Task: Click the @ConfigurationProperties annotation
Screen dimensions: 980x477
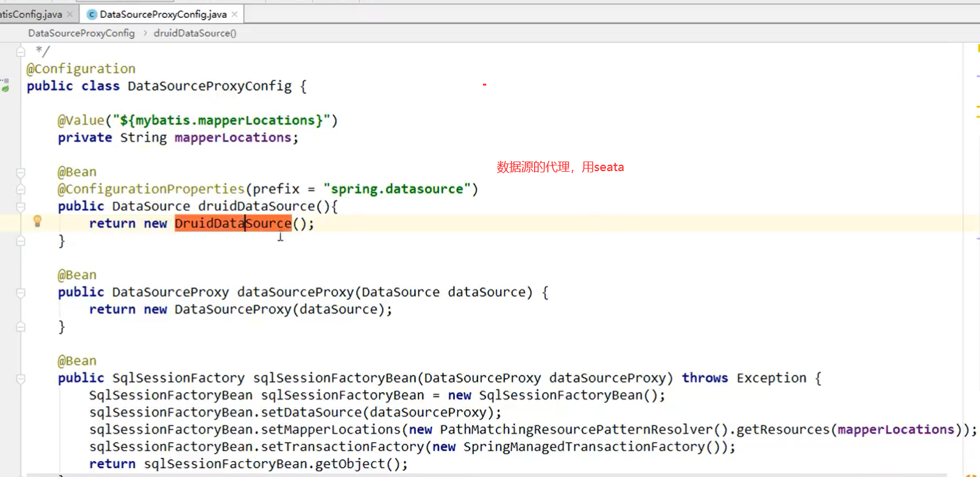Action: (151, 189)
